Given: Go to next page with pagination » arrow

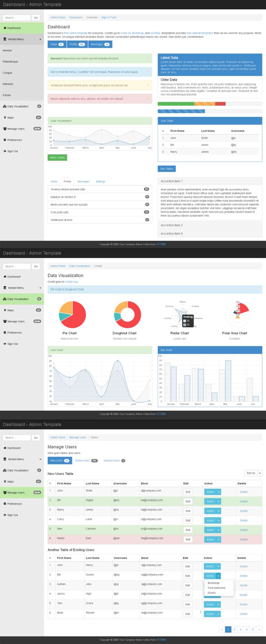Looking at the screenshot, I should click(259, 629).
